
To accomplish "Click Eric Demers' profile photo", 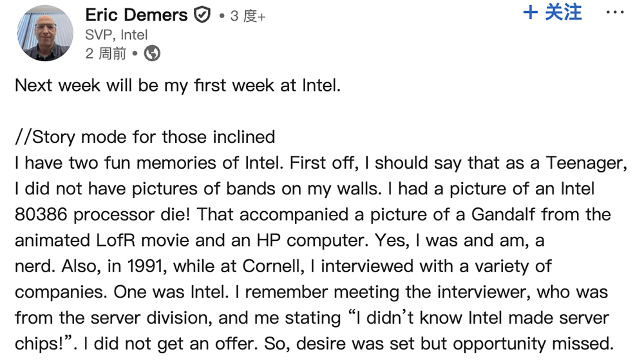I will coord(45,33).
